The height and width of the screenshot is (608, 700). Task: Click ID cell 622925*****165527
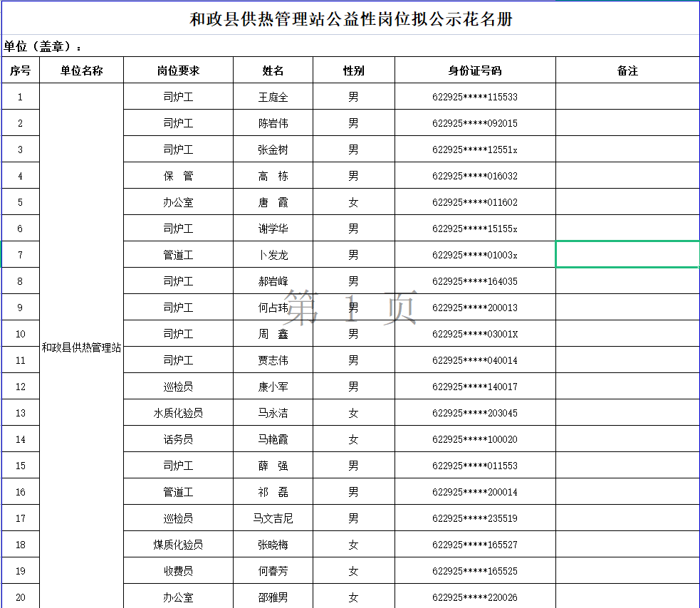[x=475, y=544]
